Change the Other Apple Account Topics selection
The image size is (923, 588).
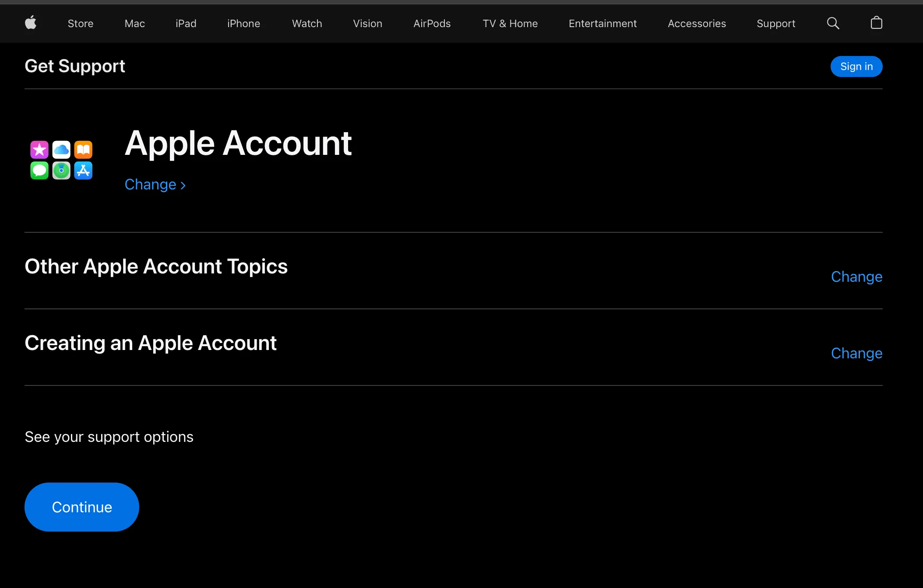click(x=857, y=276)
